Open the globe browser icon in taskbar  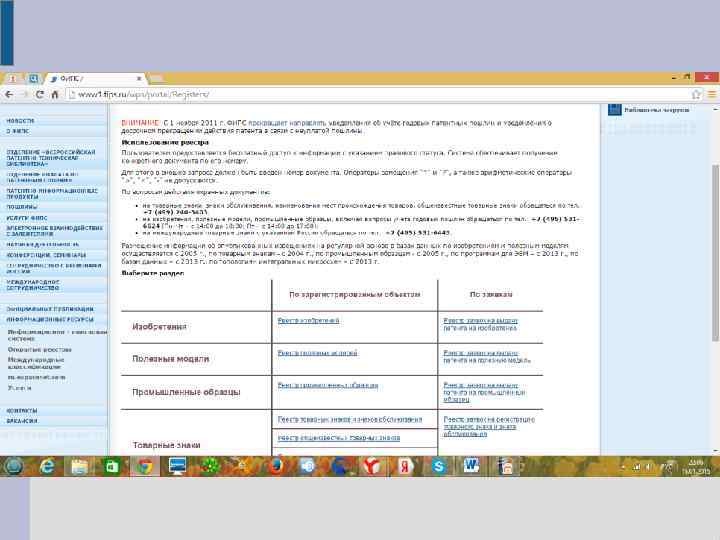(341, 467)
